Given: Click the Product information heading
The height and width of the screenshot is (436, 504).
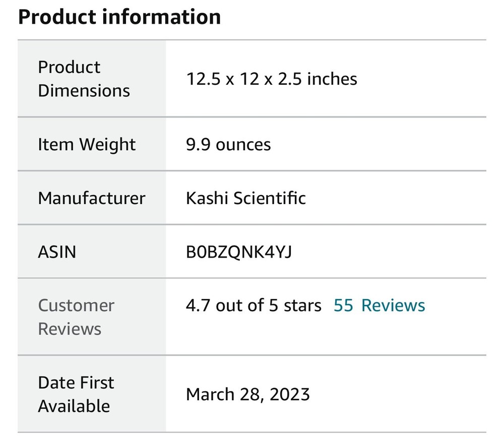Looking at the screenshot, I should point(119,17).
